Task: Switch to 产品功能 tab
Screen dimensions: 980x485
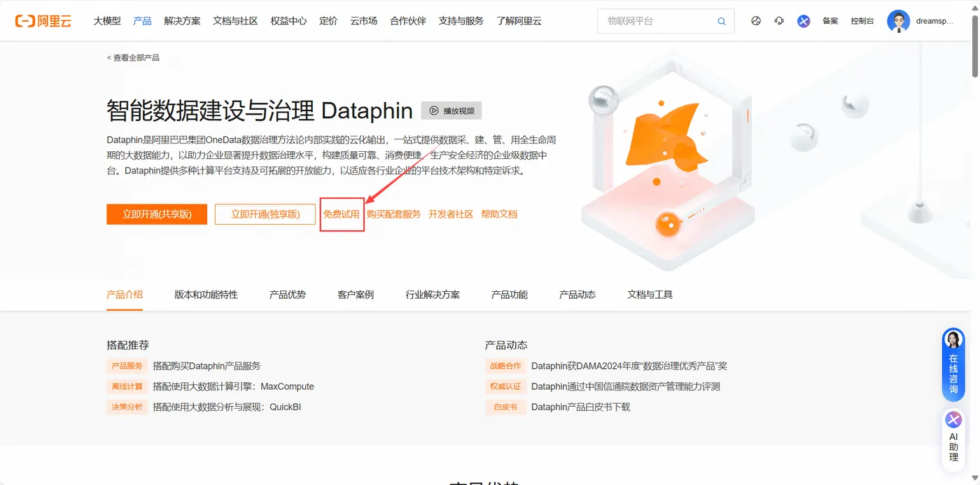Action: [x=510, y=295]
